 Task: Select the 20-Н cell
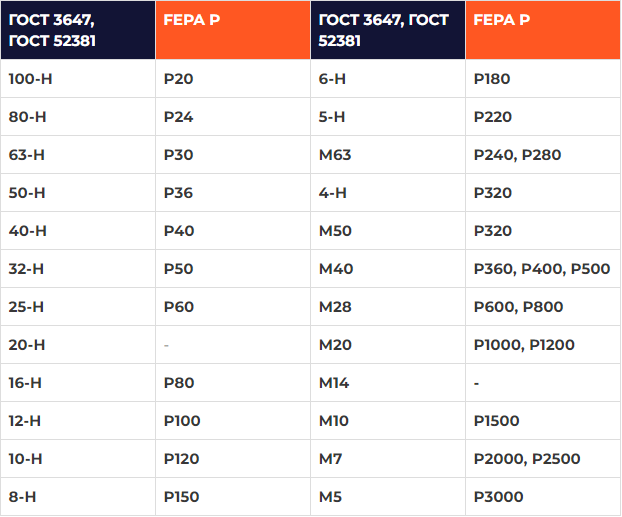[27, 345]
